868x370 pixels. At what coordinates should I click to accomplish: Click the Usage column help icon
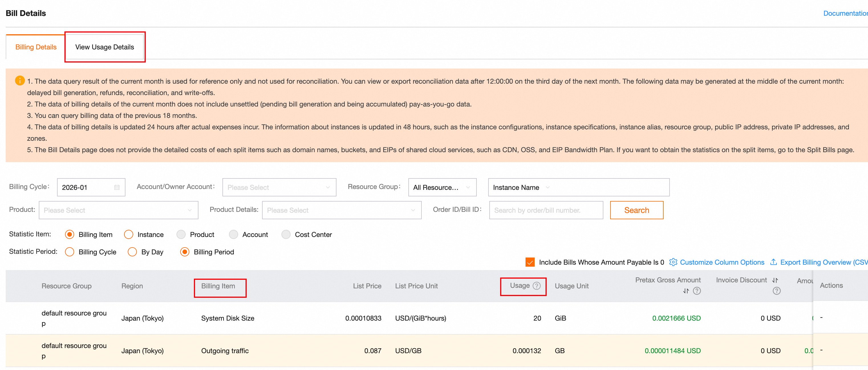536,286
